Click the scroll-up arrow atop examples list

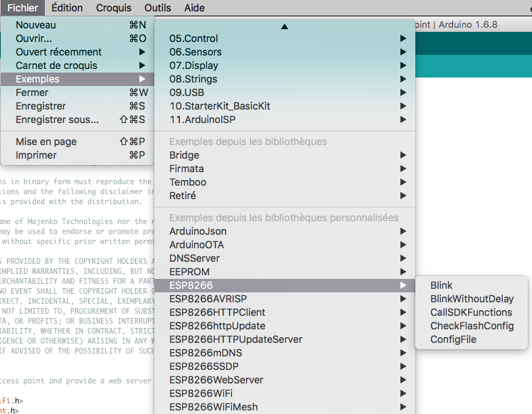(284, 26)
